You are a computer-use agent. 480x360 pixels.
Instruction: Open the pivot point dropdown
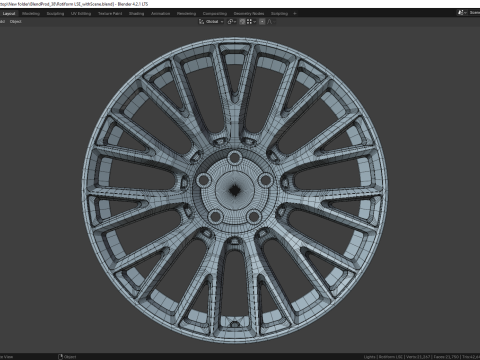pos(232,22)
